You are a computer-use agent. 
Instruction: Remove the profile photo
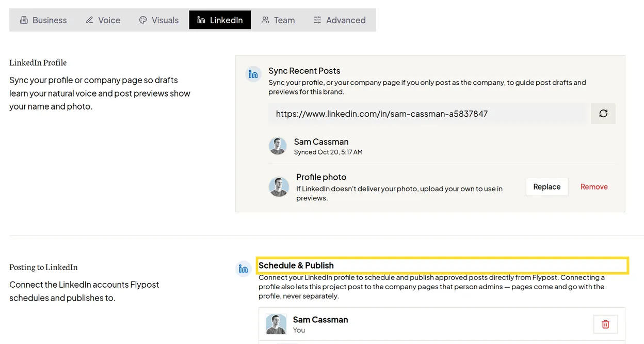click(x=594, y=187)
